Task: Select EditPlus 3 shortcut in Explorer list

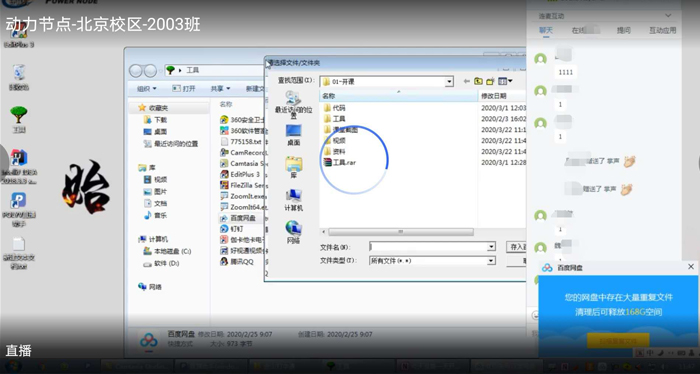Action: tap(240, 175)
